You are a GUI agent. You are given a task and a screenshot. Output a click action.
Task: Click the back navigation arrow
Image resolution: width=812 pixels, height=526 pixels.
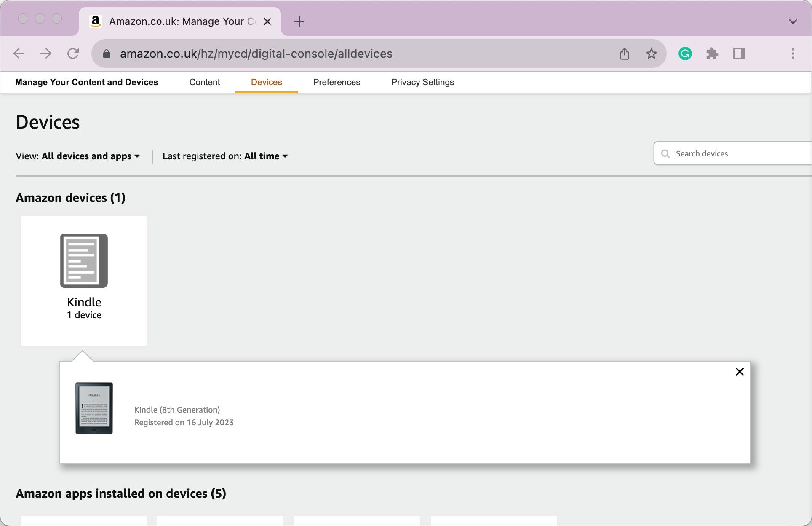[x=19, y=54]
